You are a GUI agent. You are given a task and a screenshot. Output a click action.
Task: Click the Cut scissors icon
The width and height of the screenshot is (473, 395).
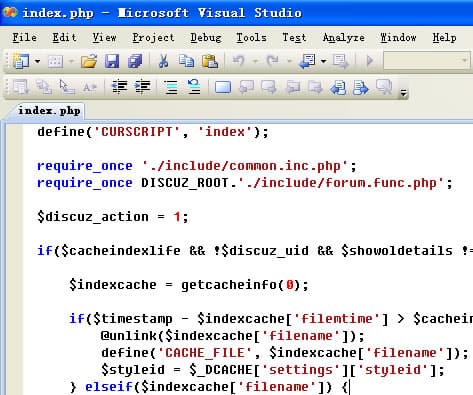[163, 61]
